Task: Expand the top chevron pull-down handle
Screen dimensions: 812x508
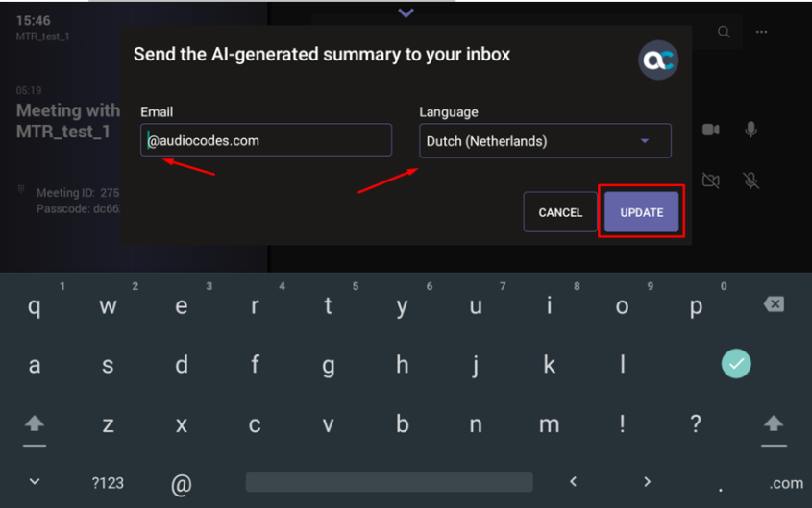Action: click(406, 13)
